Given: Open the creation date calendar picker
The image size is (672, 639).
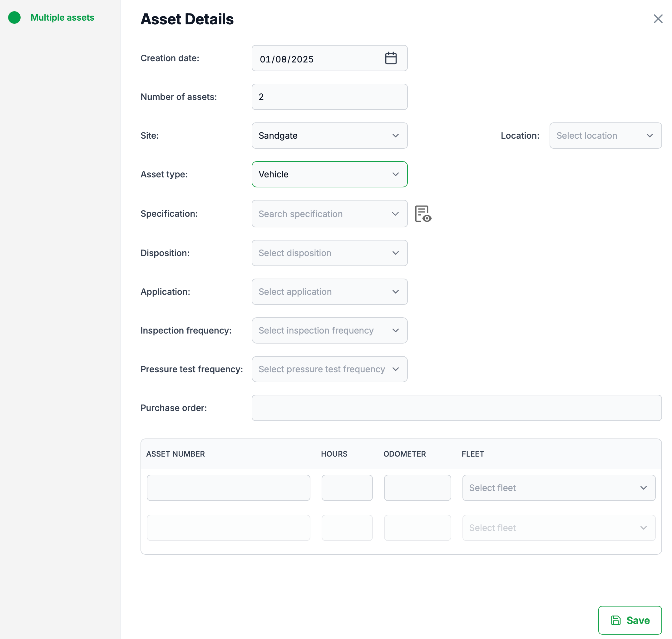Looking at the screenshot, I should point(390,58).
